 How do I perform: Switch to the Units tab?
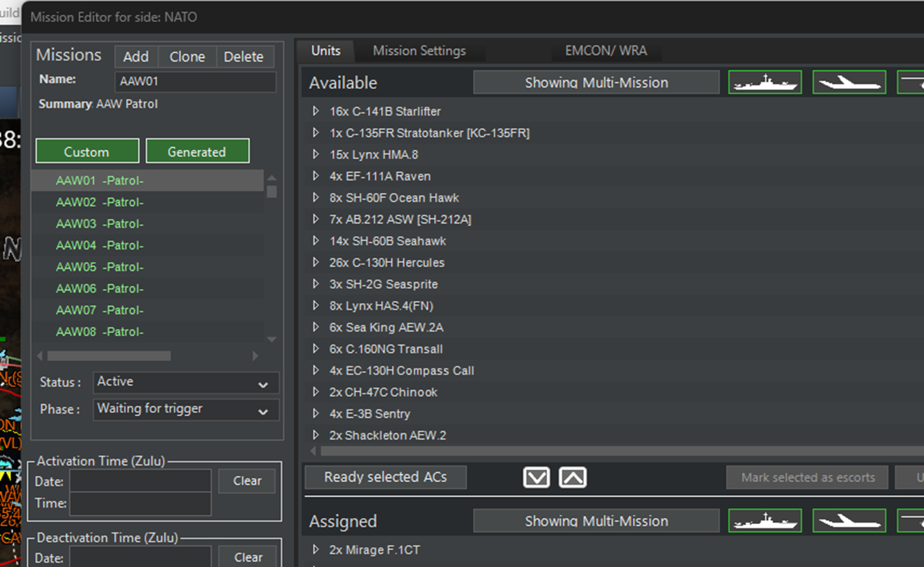coord(326,50)
